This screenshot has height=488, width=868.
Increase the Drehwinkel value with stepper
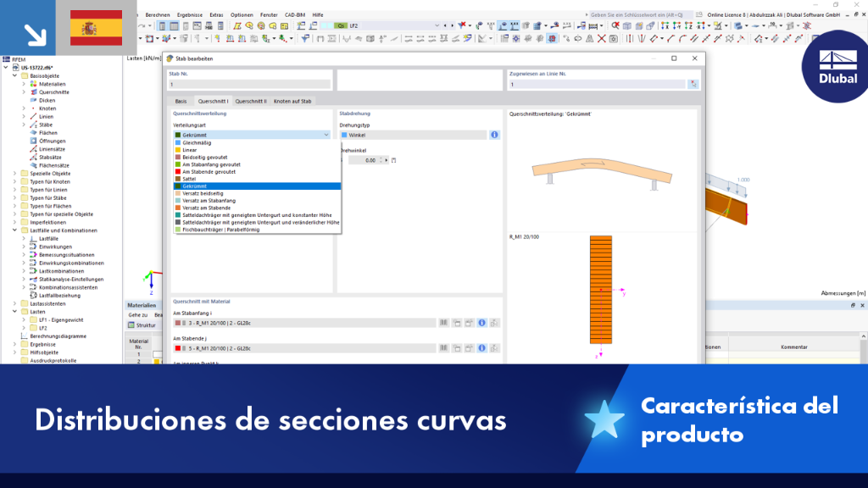[x=381, y=158]
